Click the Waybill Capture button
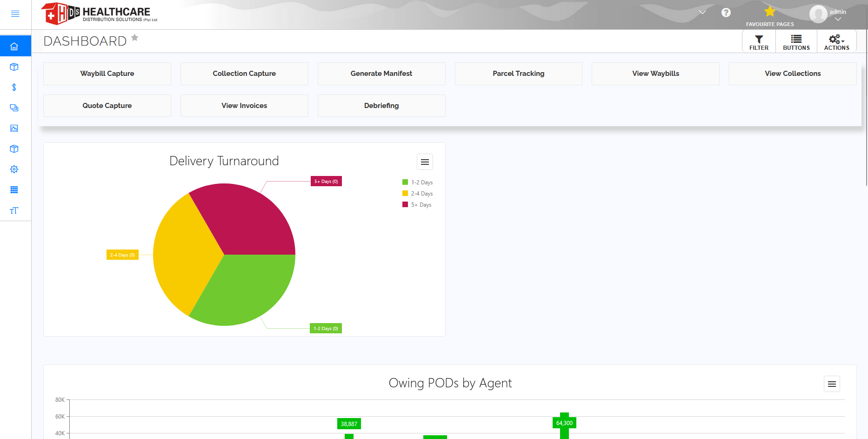868x439 pixels. 107,74
